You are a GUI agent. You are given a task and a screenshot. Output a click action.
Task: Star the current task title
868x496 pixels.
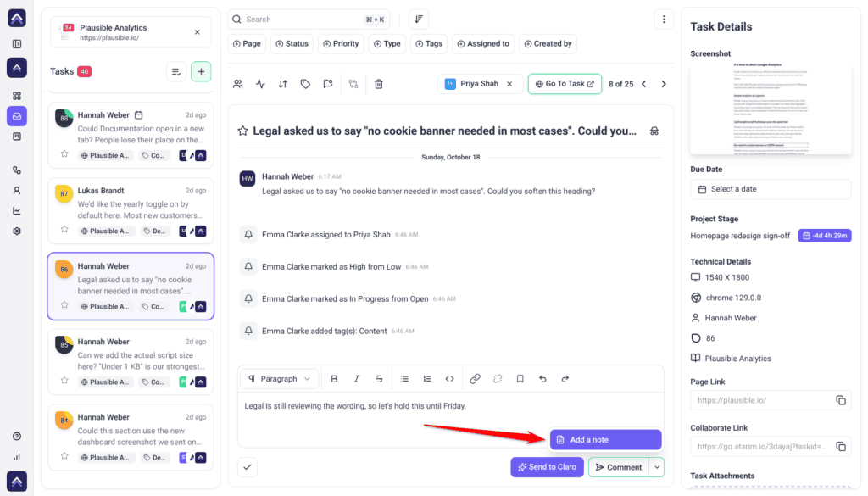pyautogui.click(x=242, y=131)
